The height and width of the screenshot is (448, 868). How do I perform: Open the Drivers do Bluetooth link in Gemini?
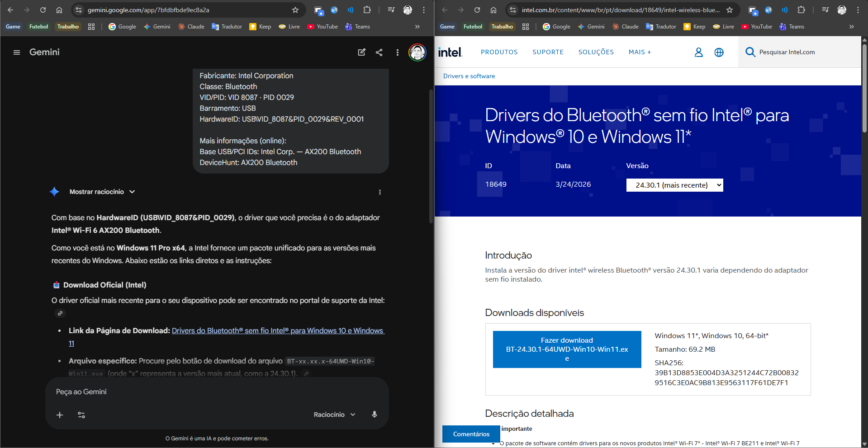[x=278, y=331]
